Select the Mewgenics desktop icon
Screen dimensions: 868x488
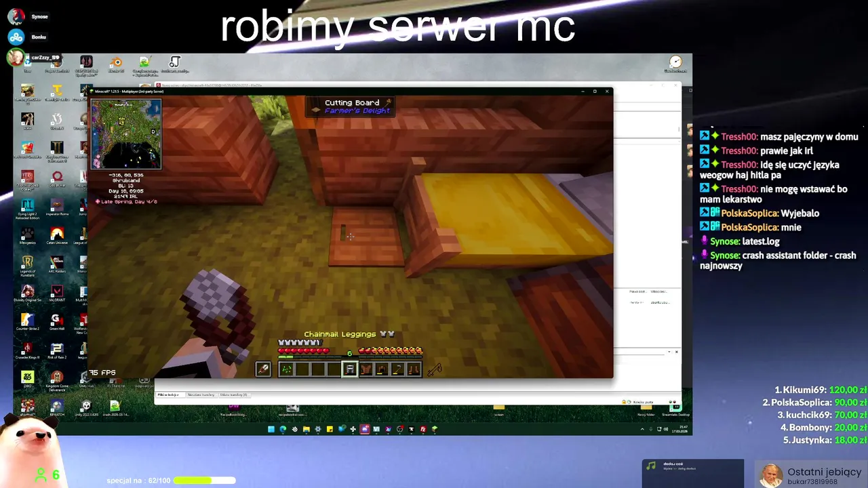pyautogui.click(x=27, y=236)
